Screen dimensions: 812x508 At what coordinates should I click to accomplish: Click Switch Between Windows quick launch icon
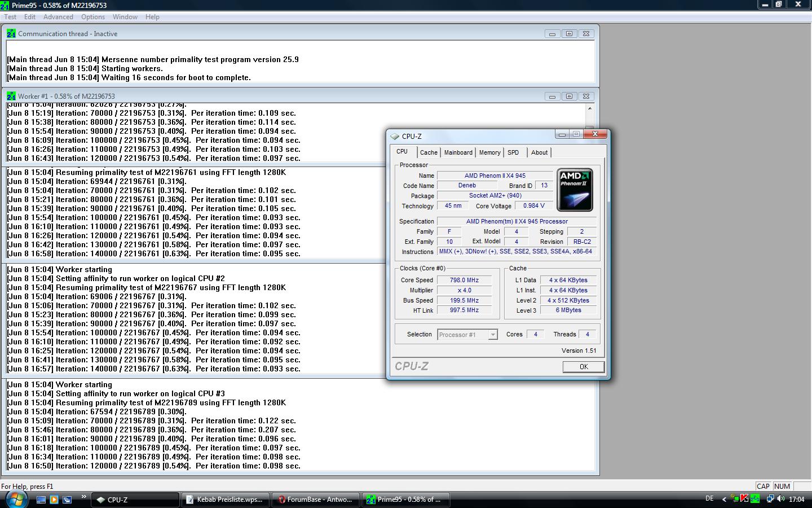[67, 500]
